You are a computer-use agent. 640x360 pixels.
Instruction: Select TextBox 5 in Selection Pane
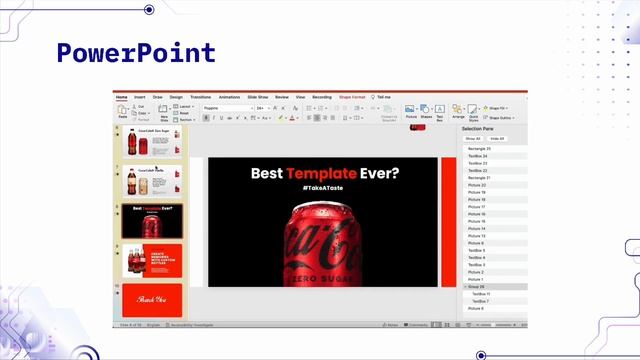(x=495, y=251)
